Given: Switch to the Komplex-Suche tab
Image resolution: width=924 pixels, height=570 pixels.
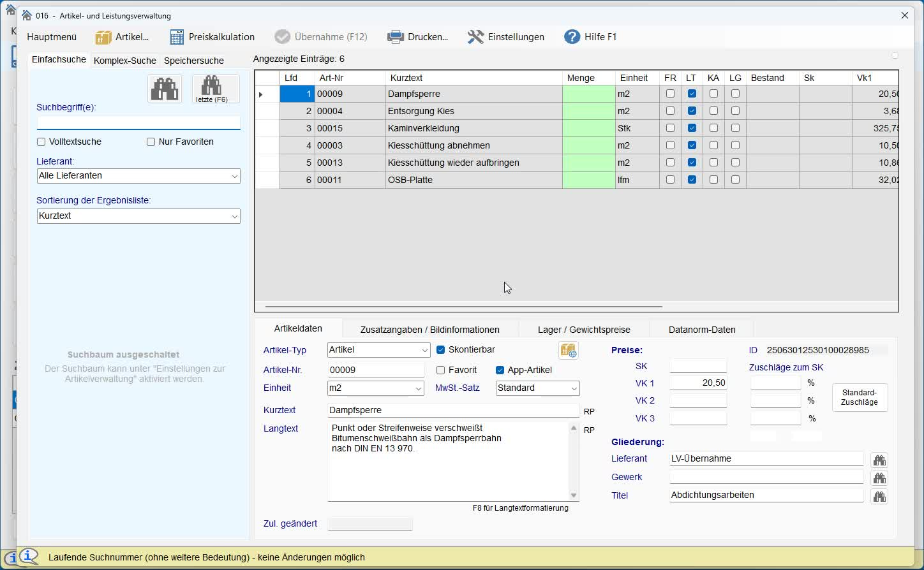Looking at the screenshot, I should coord(124,61).
